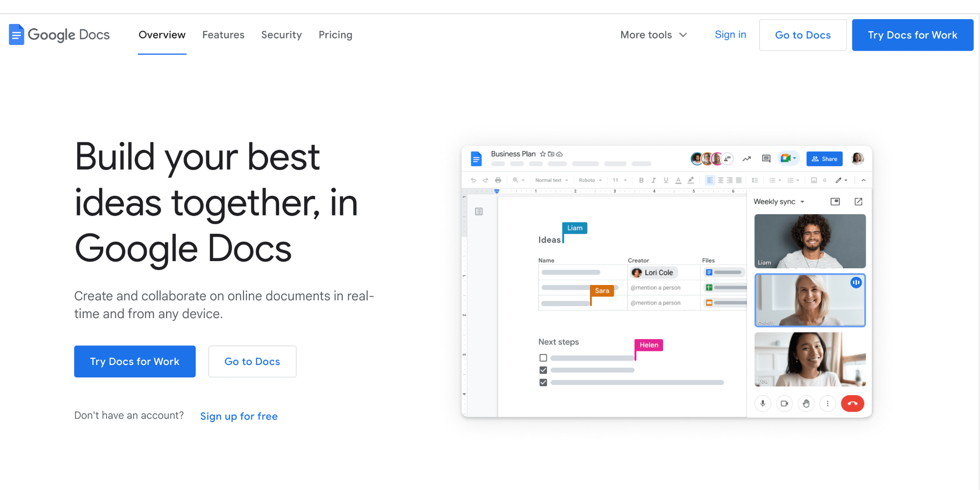Screen dimensions: 980x490
Task: Select Helen's video thumbnail
Action: coord(810,300)
